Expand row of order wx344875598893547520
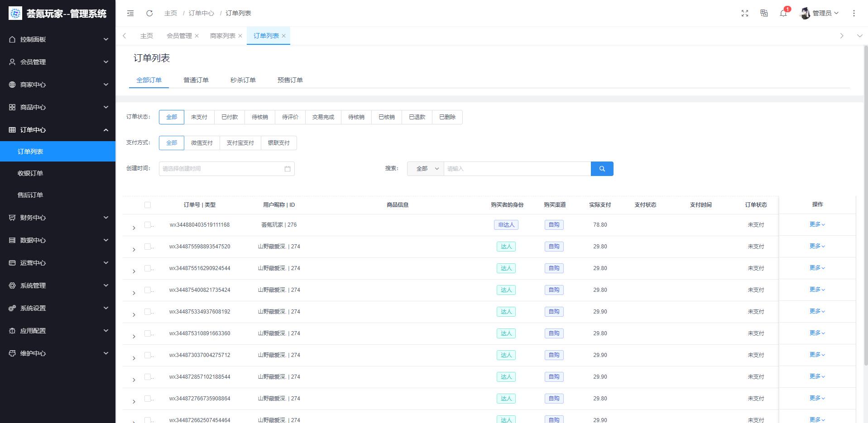This screenshot has height=423, width=868. pyautogui.click(x=134, y=249)
